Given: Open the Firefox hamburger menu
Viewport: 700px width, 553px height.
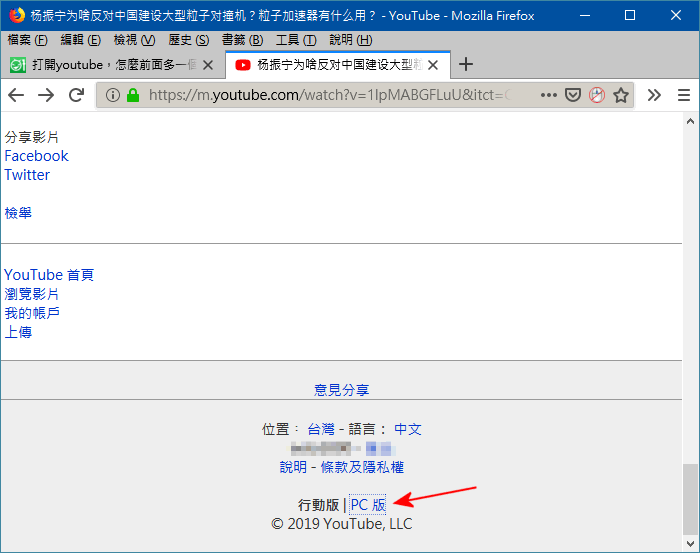Looking at the screenshot, I should 684,95.
